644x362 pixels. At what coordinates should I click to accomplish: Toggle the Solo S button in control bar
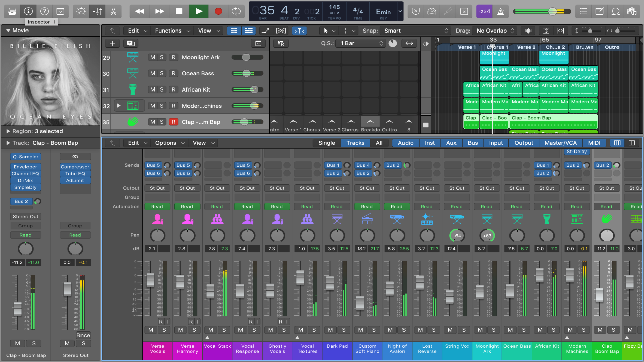click(x=464, y=11)
